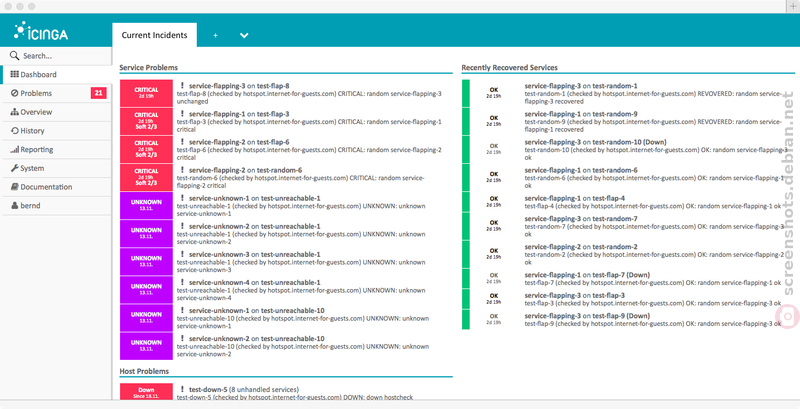
Task: Open the Service Problems heading link
Action: tap(148, 67)
